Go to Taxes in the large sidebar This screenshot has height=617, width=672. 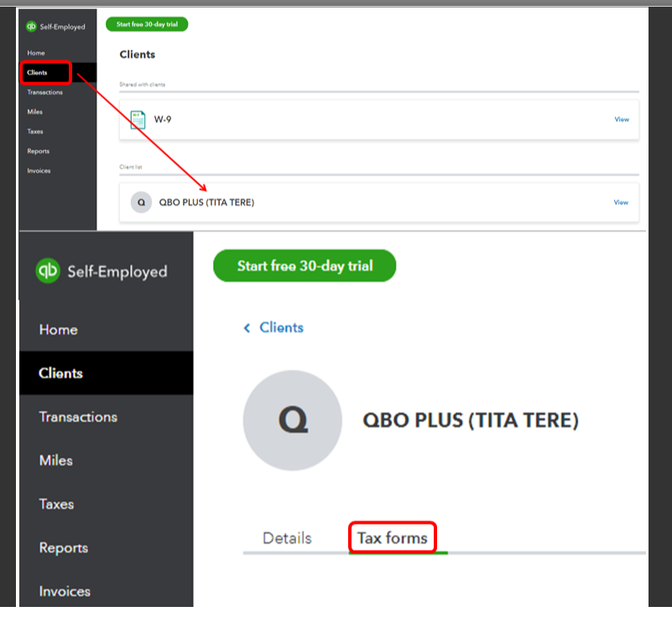coord(56,505)
